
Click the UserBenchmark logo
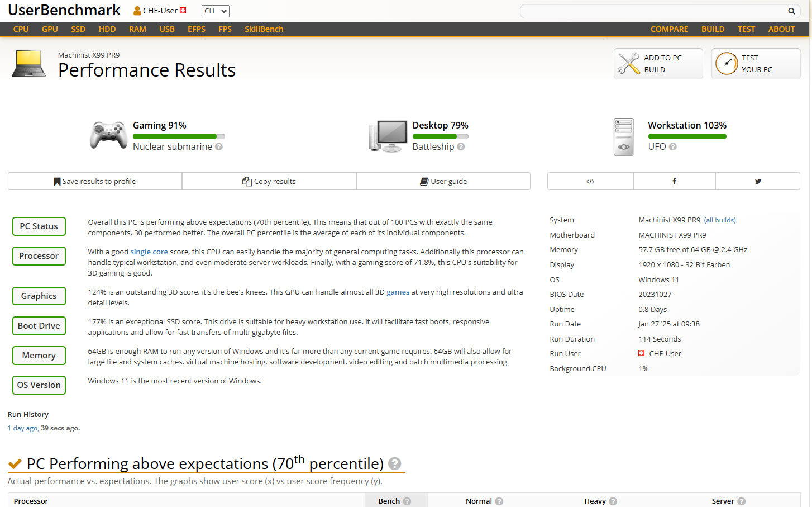pyautogui.click(x=64, y=10)
